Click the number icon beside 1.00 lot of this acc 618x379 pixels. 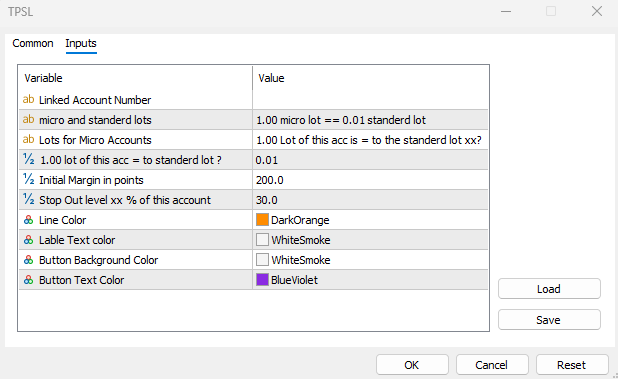[x=29, y=160]
